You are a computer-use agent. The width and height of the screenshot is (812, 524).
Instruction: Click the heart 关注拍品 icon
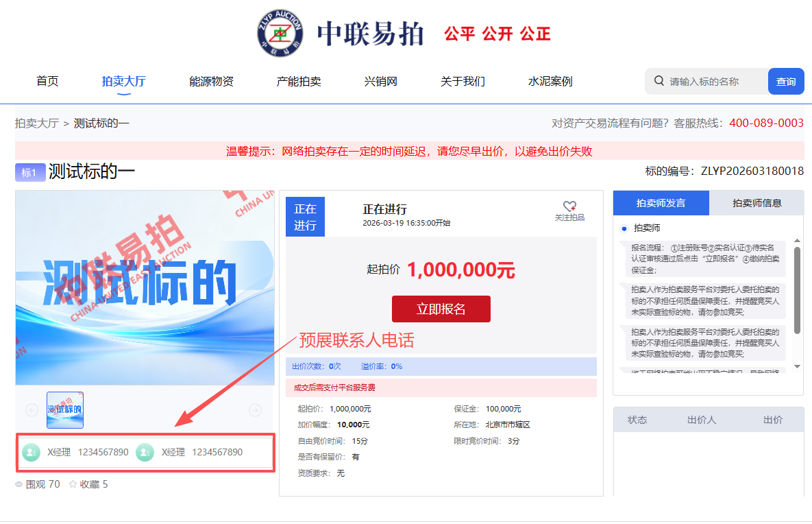coord(569,206)
